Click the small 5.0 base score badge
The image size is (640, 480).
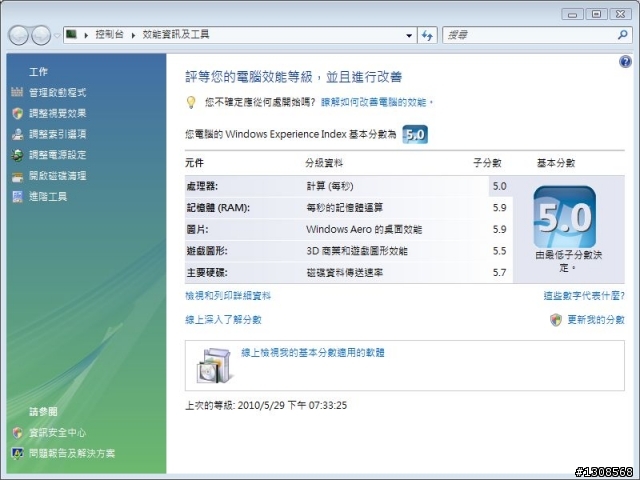coord(415,134)
